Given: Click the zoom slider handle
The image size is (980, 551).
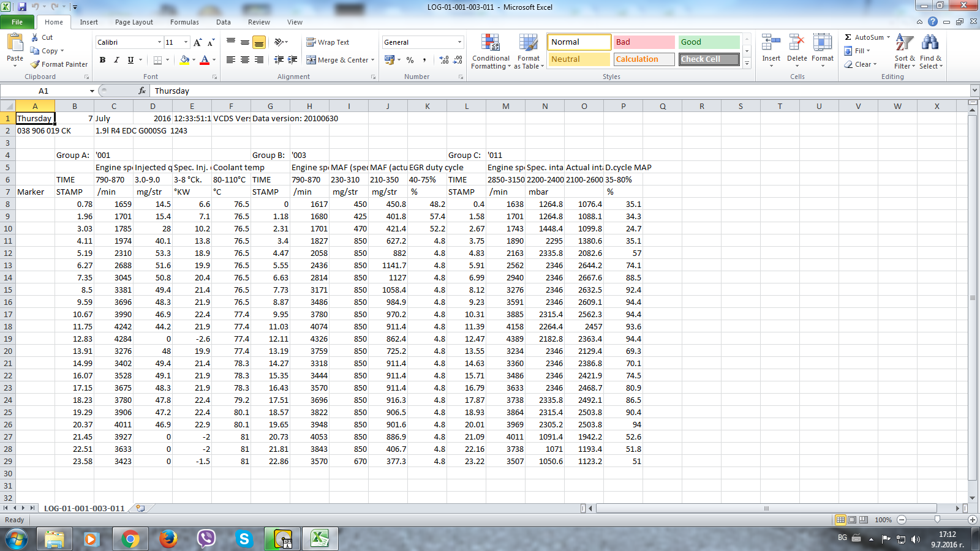Looking at the screenshot, I should (x=937, y=520).
